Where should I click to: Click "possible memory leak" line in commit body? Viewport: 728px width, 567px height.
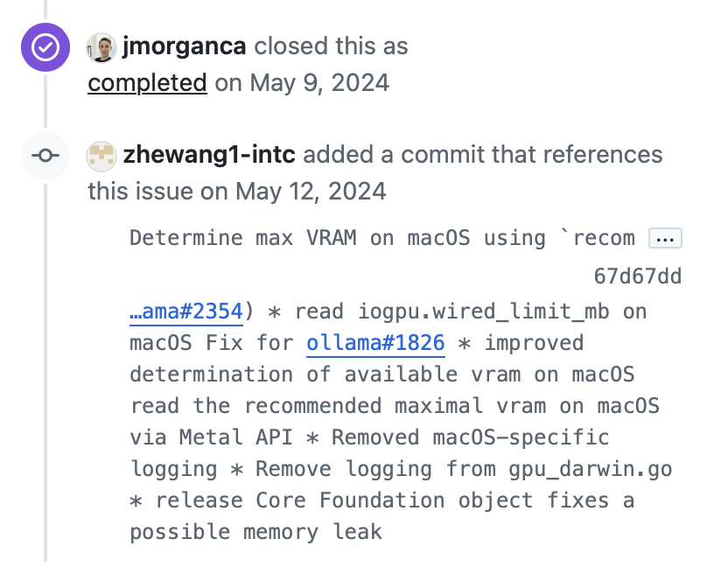click(255, 532)
